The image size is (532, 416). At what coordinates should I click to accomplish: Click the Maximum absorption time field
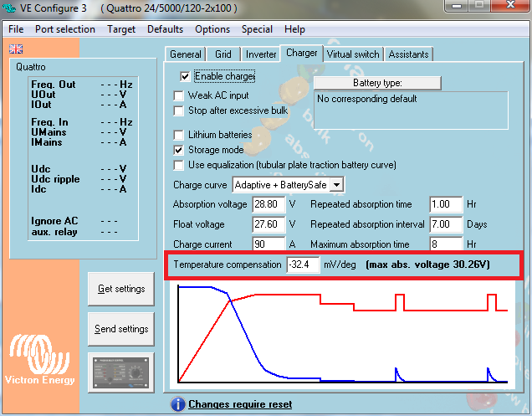point(446,244)
